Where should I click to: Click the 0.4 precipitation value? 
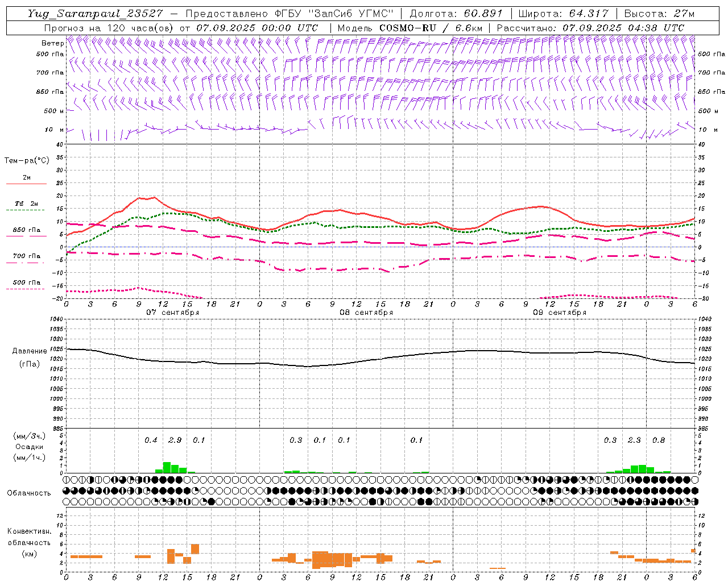151,440
